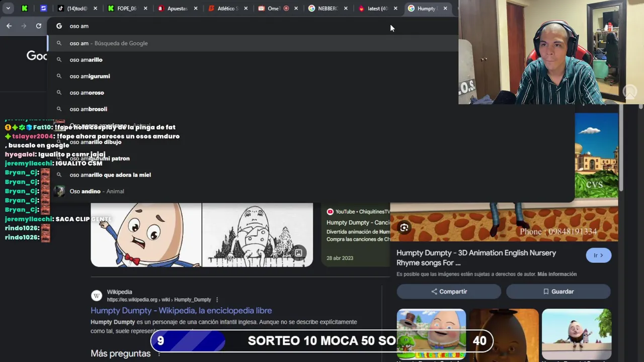Click the 'Ir' button
Viewport: 644px width, 362px height.
pos(598,255)
